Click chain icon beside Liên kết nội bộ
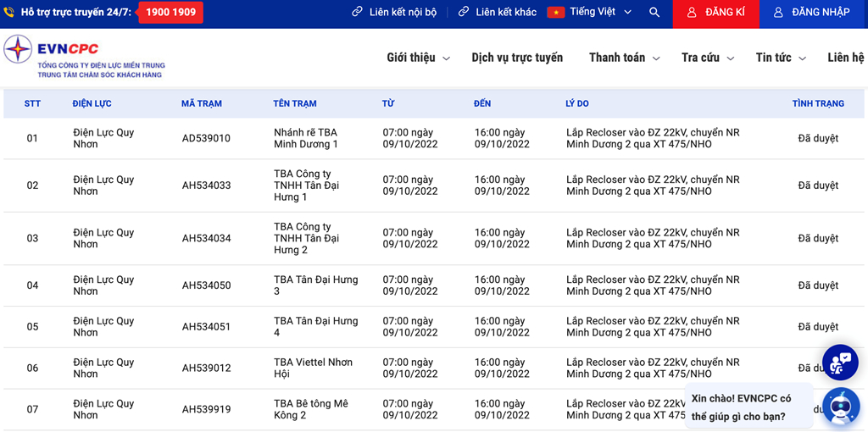 [x=358, y=12]
